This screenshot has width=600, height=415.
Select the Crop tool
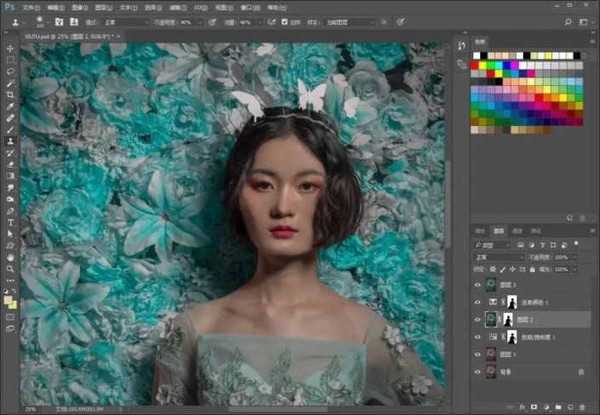(10, 94)
